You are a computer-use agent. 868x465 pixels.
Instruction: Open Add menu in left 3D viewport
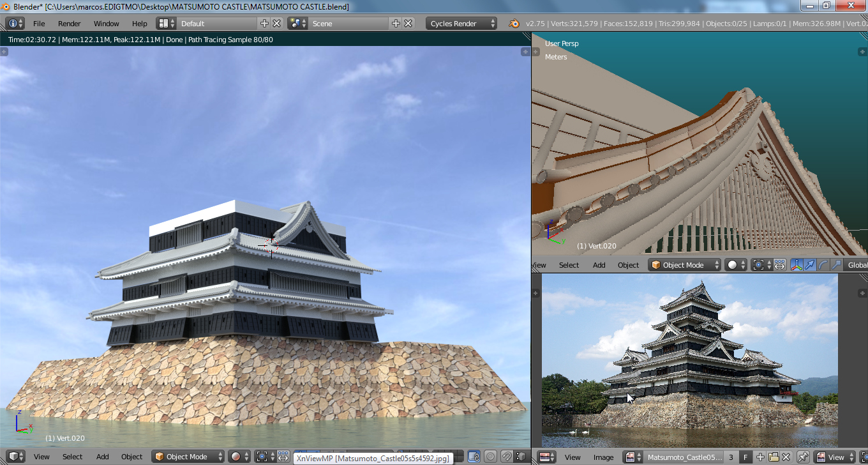coord(103,457)
